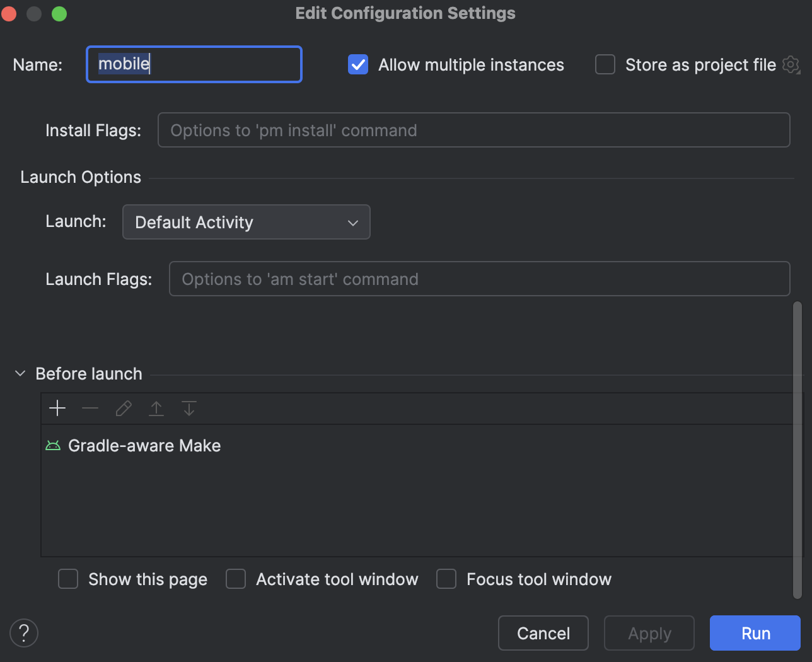This screenshot has width=812, height=662.
Task: Select the Gradle-aware Make task
Action: [144, 446]
